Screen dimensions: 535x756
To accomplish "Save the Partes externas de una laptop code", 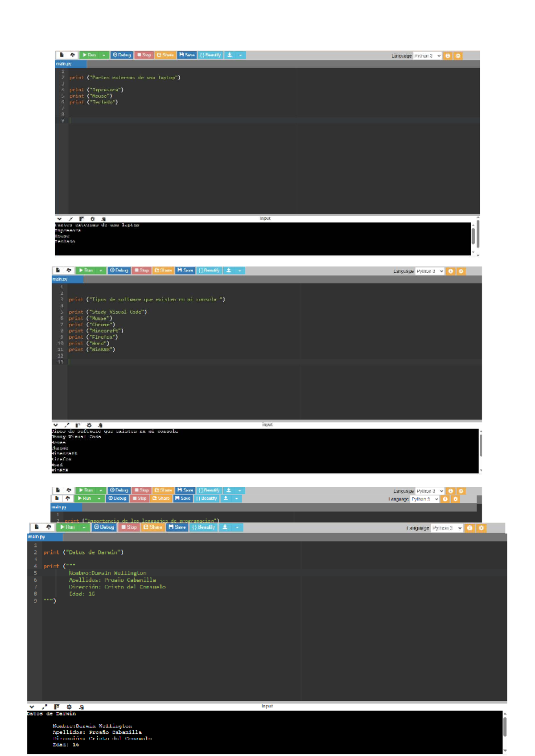I will point(187,55).
